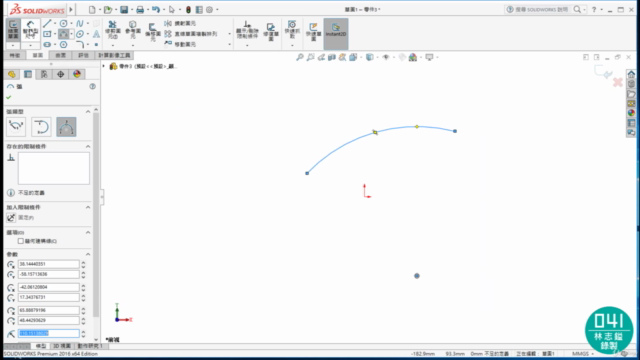Click the Print icon
This screenshot has height=360, width=640.
point(140,9)
